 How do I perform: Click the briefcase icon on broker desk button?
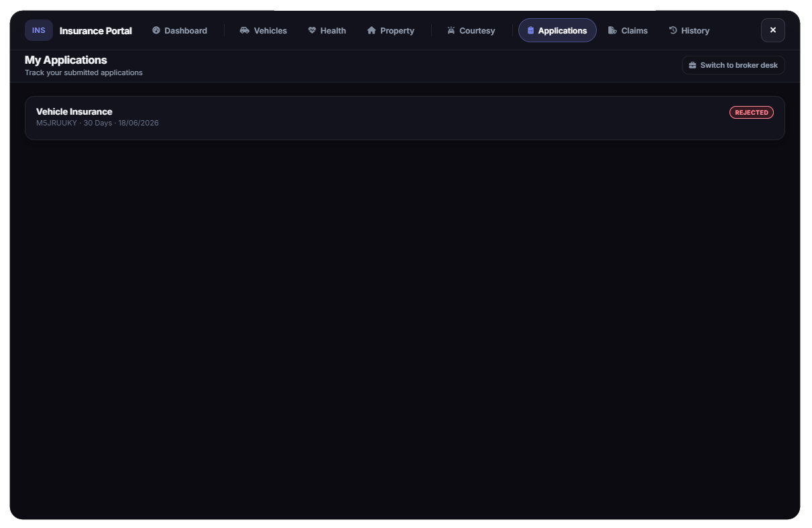(x=693, y=65)
